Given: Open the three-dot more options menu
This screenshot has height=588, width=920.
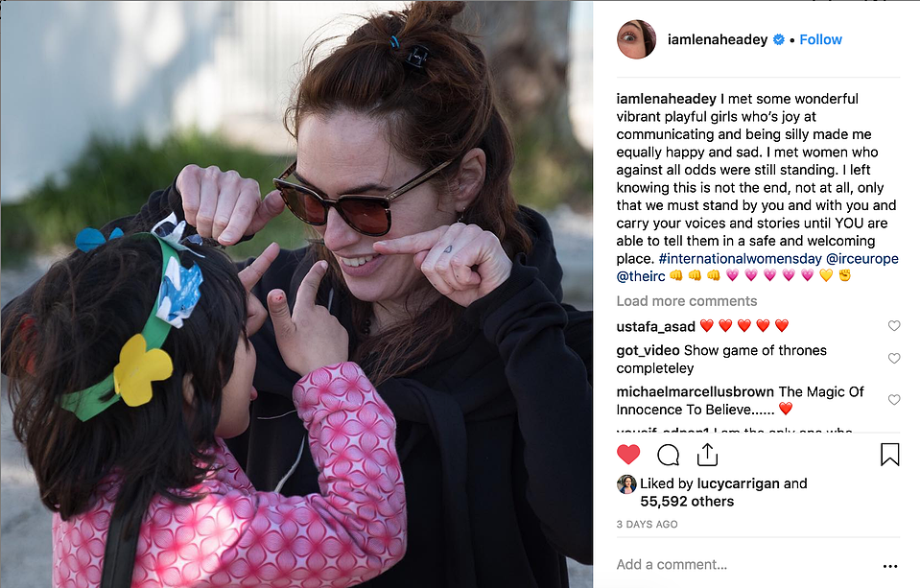Looking at the screenshot, I should point(890,566).
